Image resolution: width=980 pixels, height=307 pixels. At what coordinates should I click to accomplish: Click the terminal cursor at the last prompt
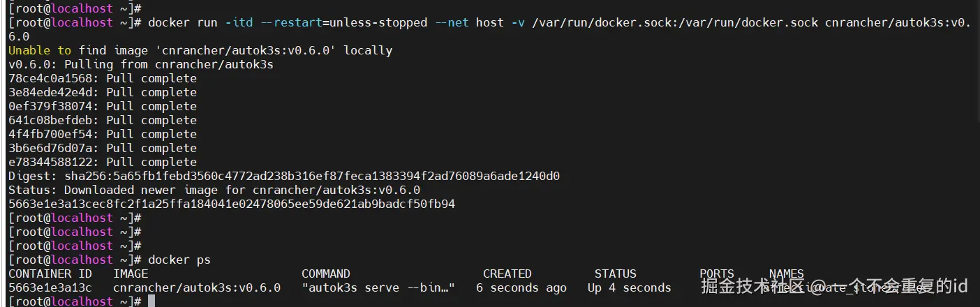151,301
